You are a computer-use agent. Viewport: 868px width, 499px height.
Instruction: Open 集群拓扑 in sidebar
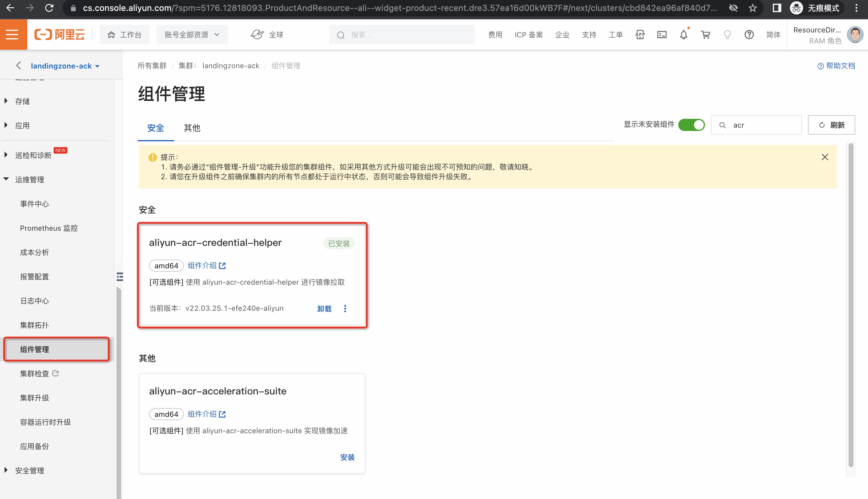(x=34, y=325)
